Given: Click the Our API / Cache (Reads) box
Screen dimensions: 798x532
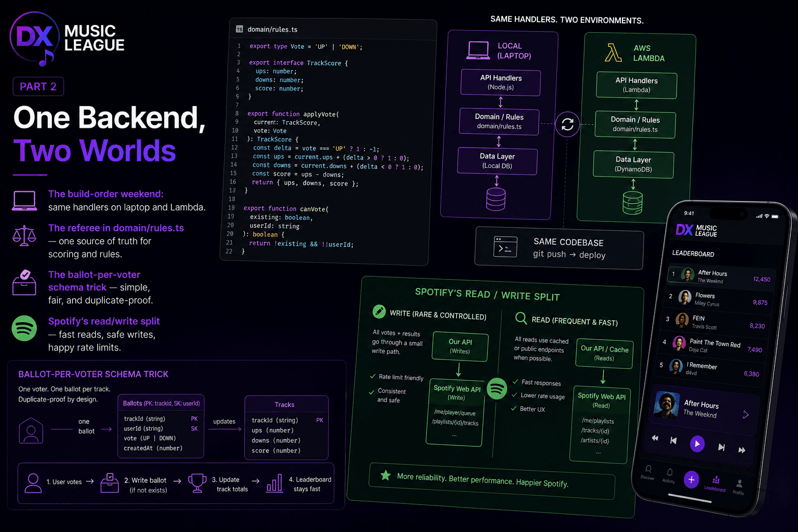Looking at the screenshot, I should (604, 354).
